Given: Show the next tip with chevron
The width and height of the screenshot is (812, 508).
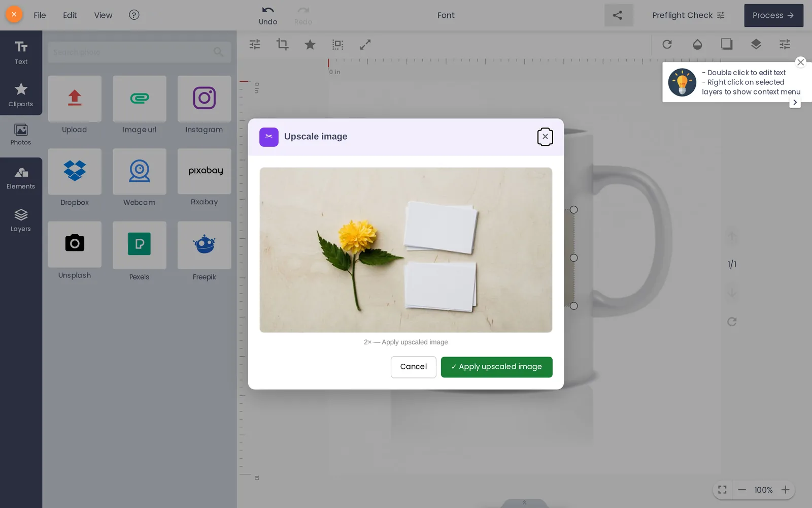Looking at the screenshot, I should click(x=795, y=102).
